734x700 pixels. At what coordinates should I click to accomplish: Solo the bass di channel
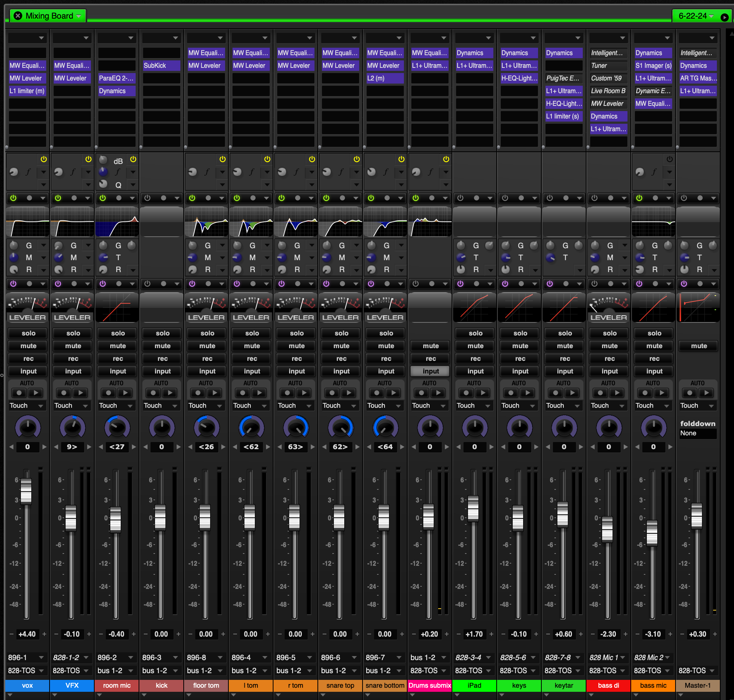click(x=610, y=333)
